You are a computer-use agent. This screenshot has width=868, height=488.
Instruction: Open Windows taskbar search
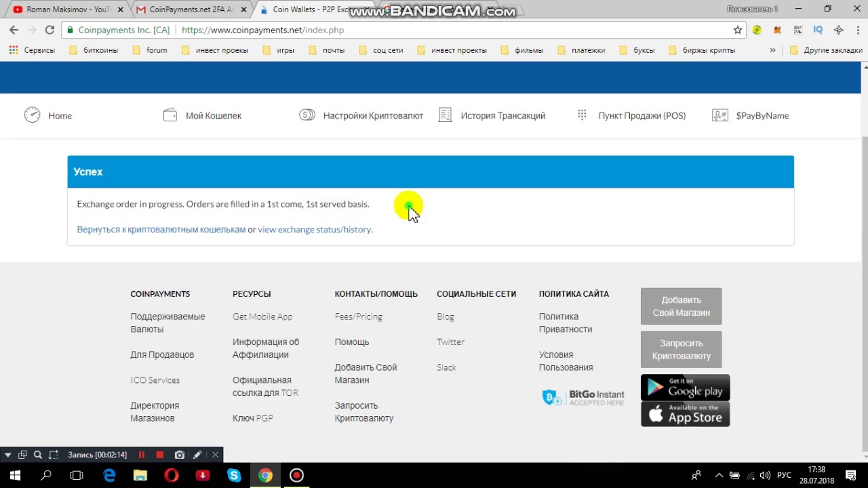click(46, 476)
